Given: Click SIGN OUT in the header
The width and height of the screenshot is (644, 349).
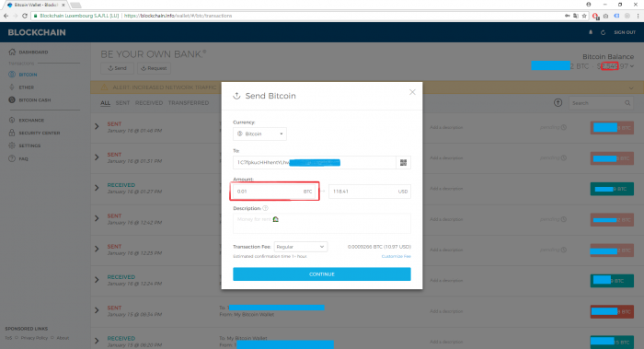Looking at the screenshot, I should (625, 32).
